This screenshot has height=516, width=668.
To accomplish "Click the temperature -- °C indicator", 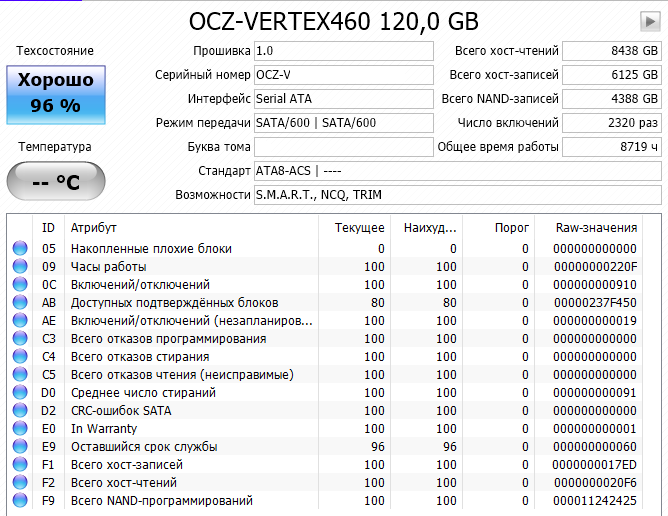I will point(56,182).
